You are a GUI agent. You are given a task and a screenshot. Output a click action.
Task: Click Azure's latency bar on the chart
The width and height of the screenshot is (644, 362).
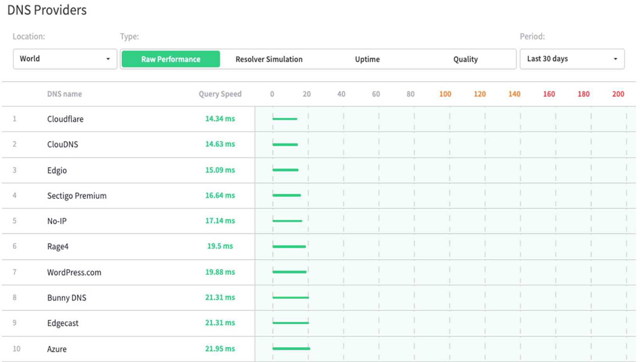coord(291,348)
